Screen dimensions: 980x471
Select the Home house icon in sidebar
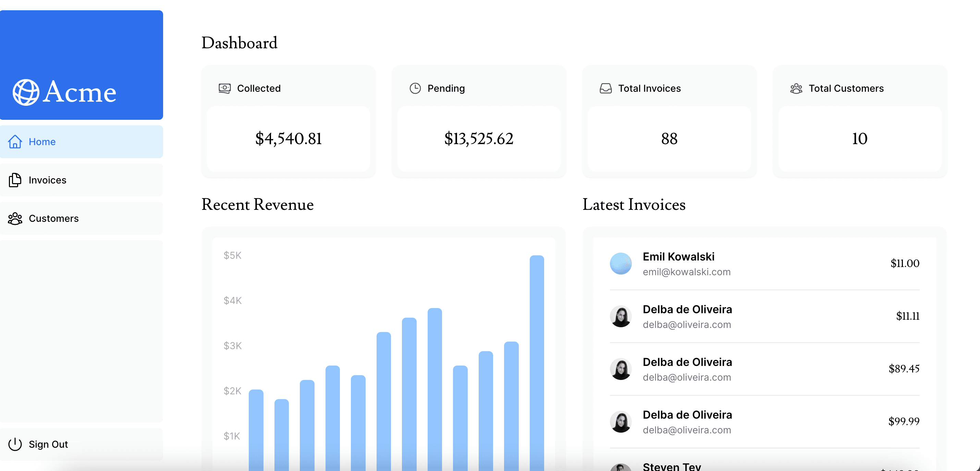click(x=15, y=141)
